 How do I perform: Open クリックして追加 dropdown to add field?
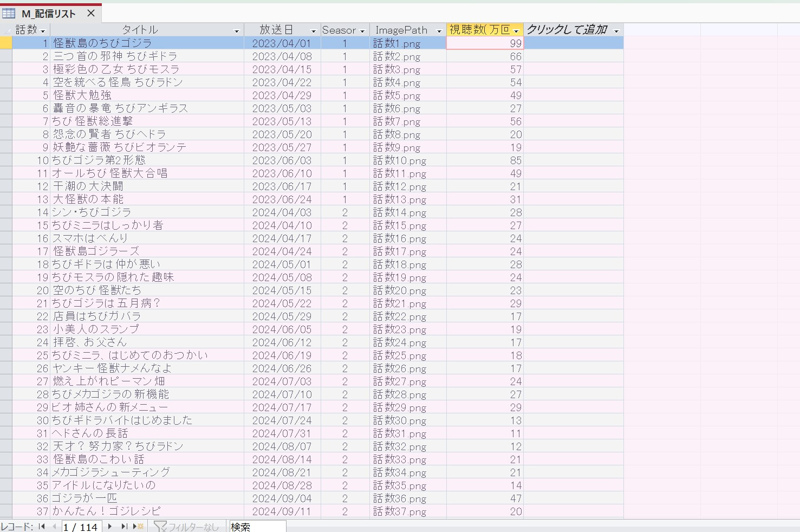click(616, 31)
